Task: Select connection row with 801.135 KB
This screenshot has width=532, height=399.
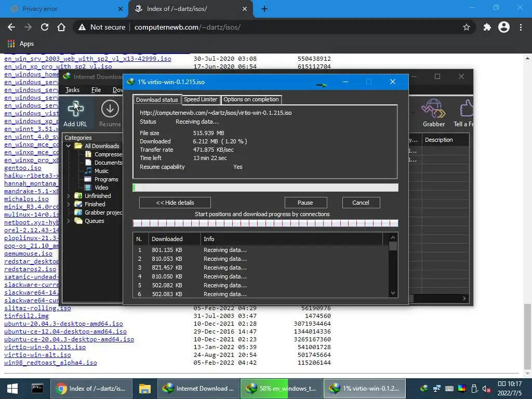Action: [x=261, y=250]
